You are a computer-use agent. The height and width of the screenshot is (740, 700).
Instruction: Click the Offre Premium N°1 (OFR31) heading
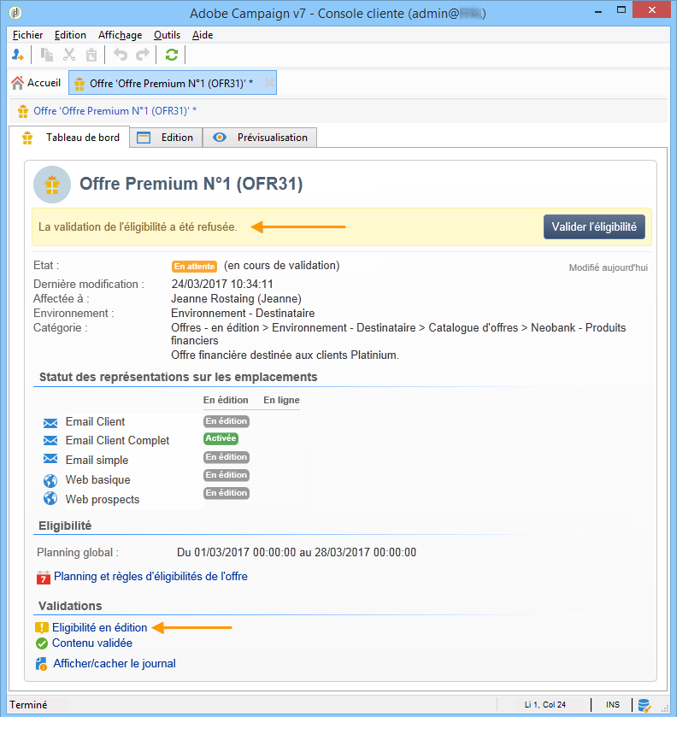tap(191, 184)
